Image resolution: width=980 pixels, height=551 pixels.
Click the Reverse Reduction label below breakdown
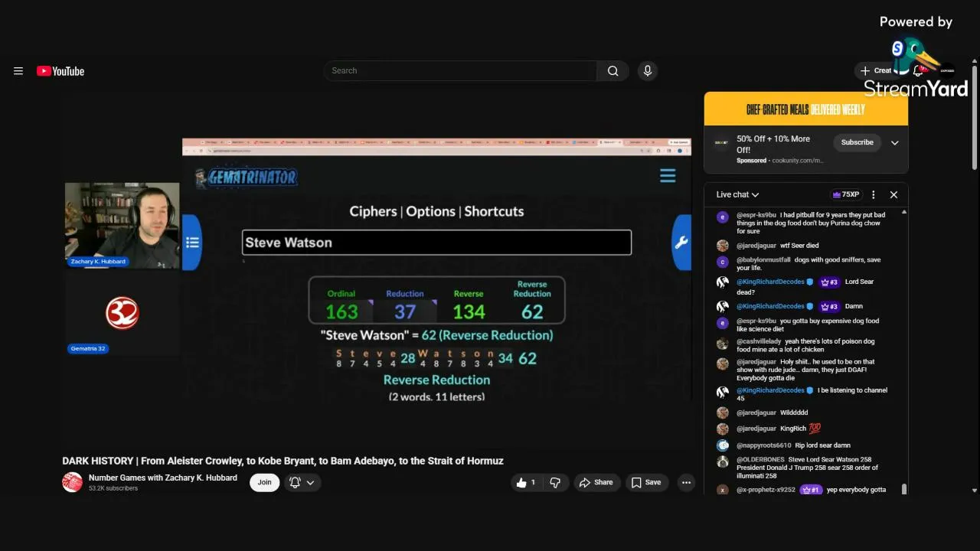pos(436,380)
